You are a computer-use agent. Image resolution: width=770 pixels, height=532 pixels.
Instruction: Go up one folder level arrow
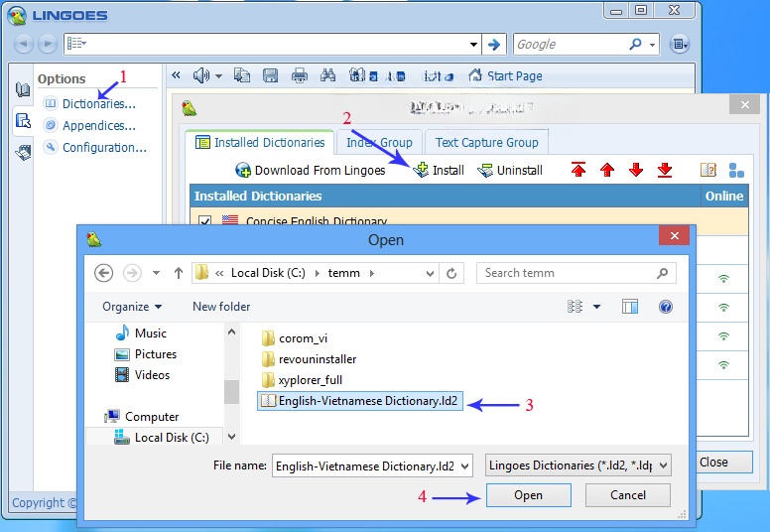(x=179, y=273)
